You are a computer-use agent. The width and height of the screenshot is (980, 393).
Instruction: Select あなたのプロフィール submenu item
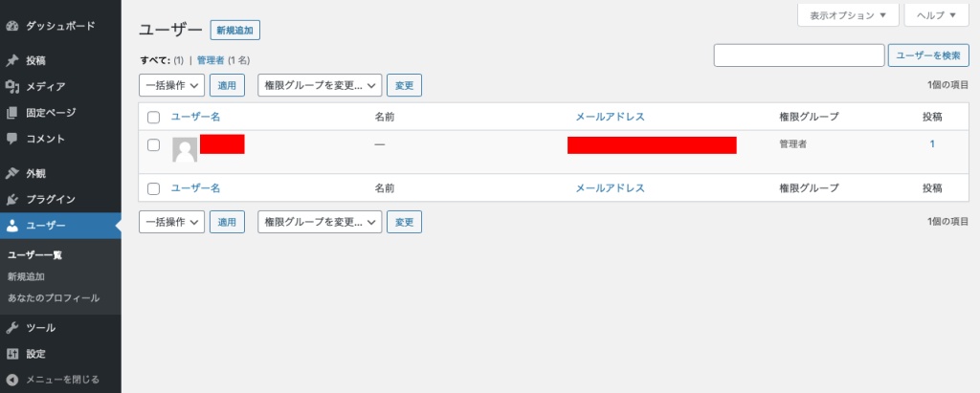54,298
